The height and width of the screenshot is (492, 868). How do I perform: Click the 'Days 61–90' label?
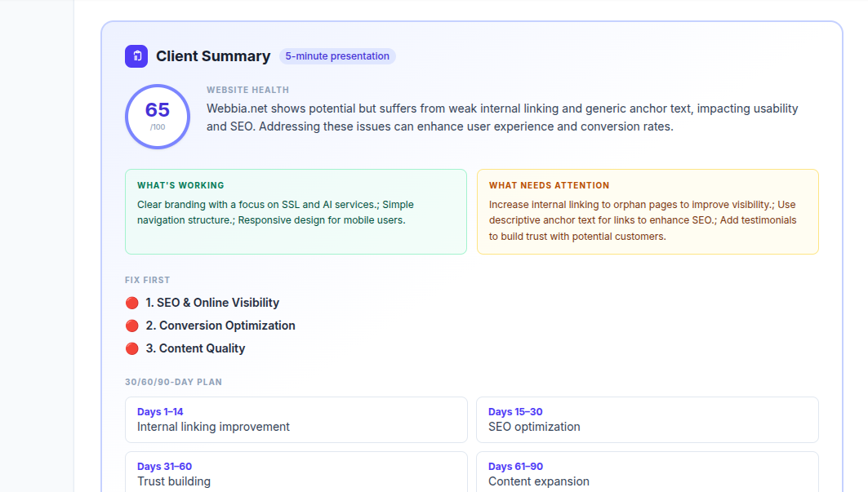(515, 467)
